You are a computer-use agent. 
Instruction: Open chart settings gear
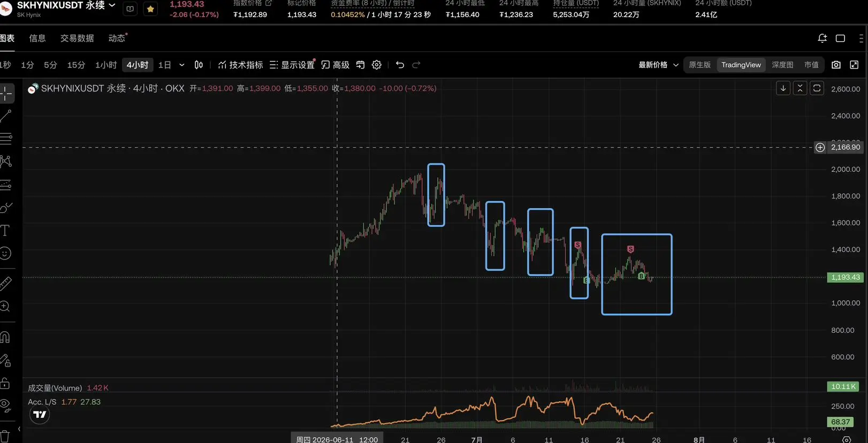click(377, 65)
